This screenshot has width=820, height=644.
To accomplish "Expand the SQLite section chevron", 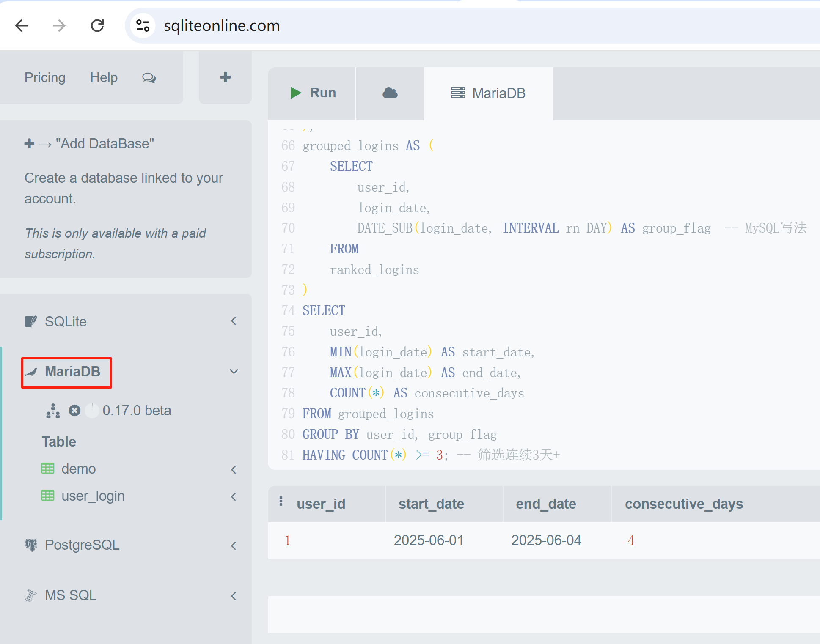I will [234, 321].
